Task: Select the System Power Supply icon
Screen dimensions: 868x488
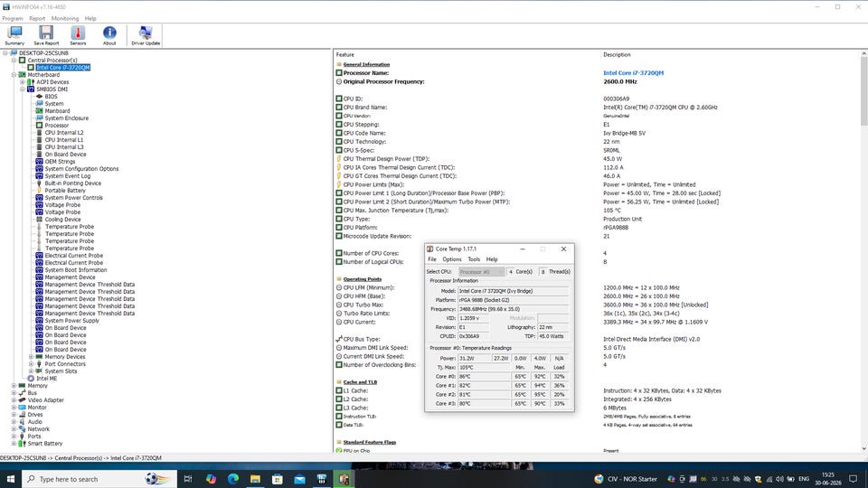Action: pyautogui.click(x=39, y=320)
